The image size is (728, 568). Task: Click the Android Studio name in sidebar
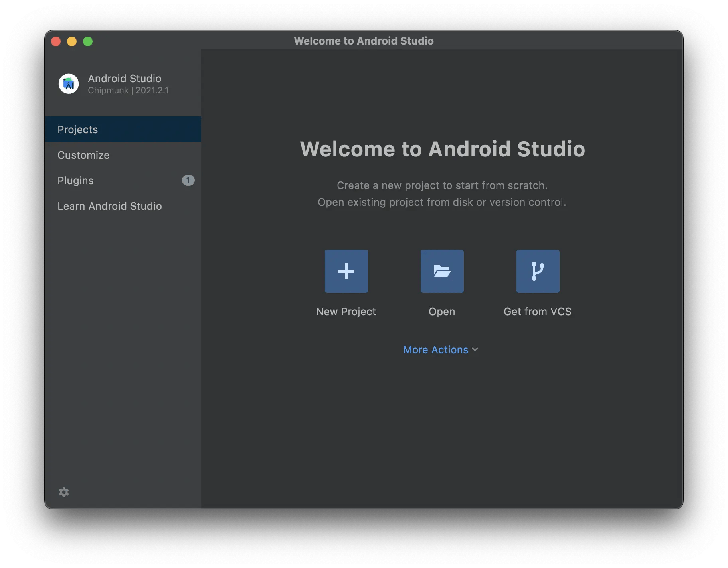(x=125, y=78)
